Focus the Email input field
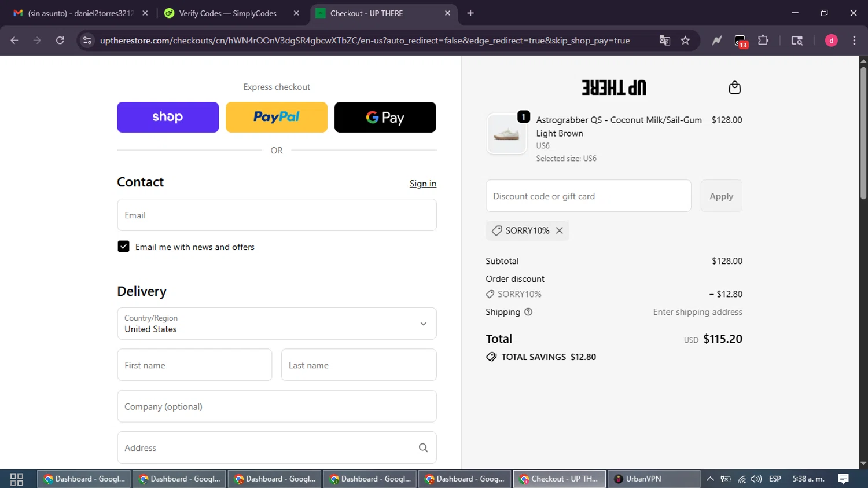The width and height of the screenshot is (868, 488). (x=277, y=215)
